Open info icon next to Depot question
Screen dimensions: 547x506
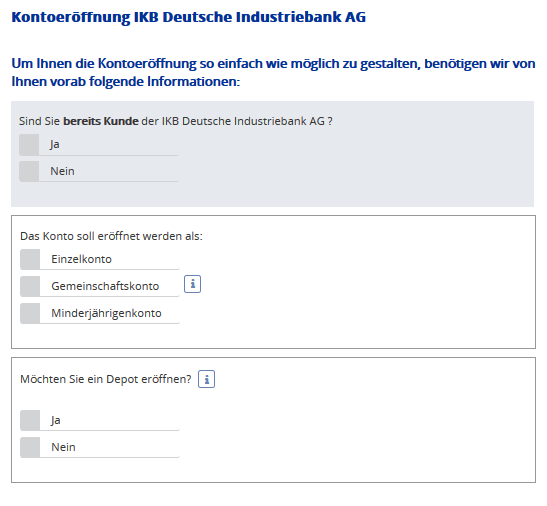click(206, 379)
